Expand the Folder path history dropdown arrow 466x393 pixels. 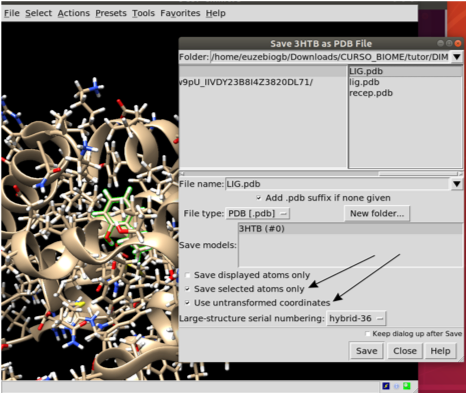[457, 57]
